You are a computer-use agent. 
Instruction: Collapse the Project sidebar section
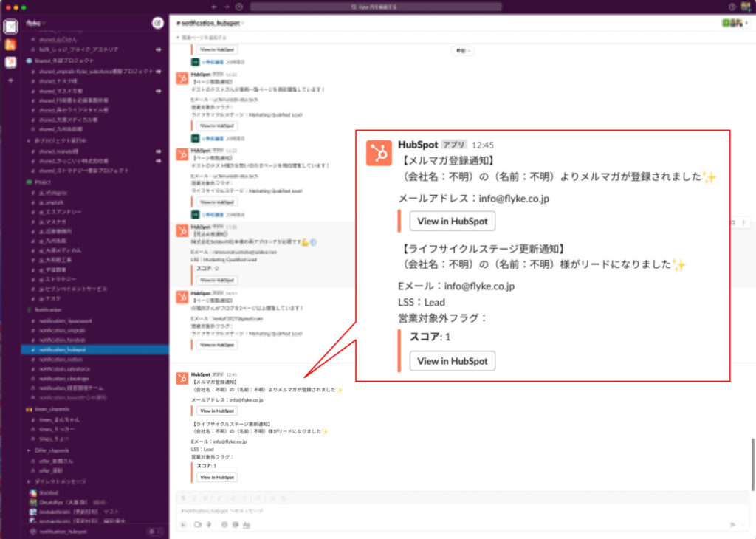(x=42, y=182)
